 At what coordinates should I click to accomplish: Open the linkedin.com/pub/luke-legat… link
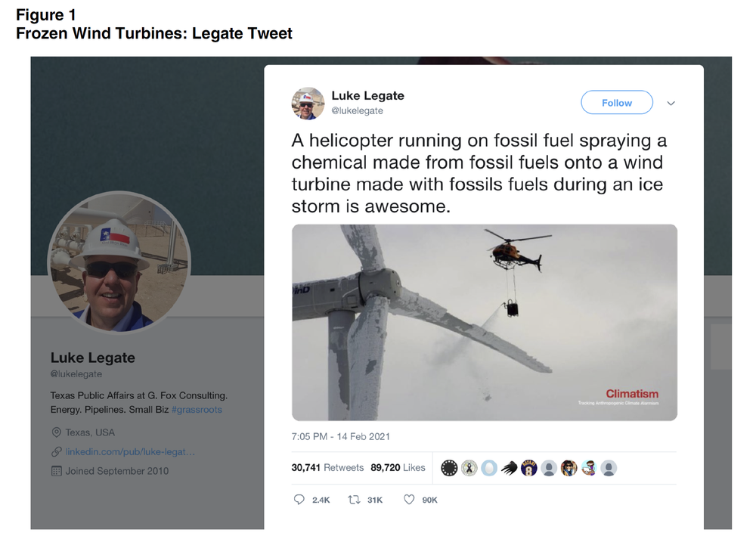point(130,451)
